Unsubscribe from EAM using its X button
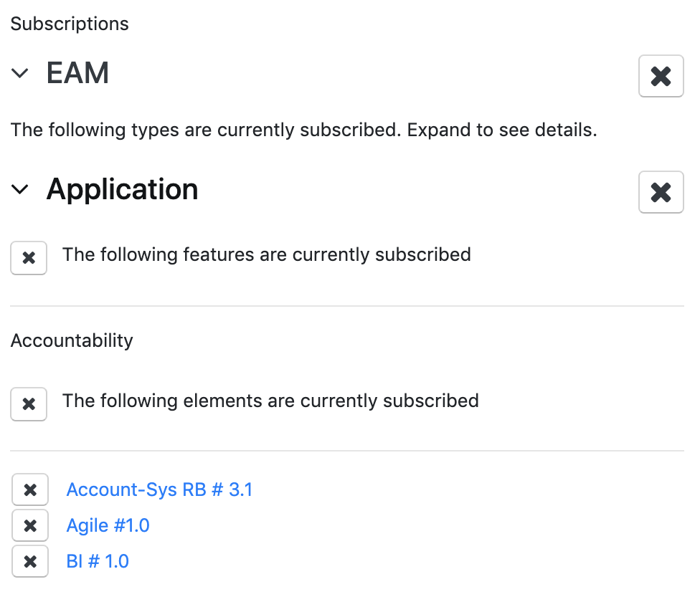Image resolution: width=700 pixels, height=602 pixels. click(661, 76)
